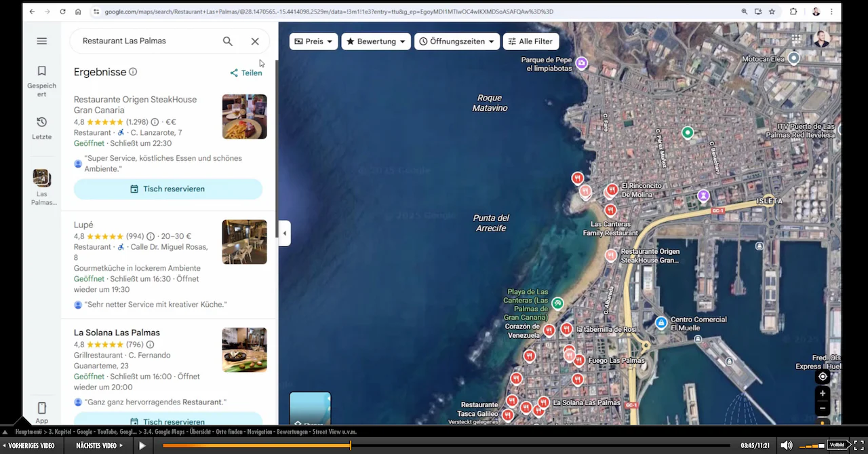This screenshot has height=454, width=868.
Task: Open the Bewertung filter dropdown
Action: coord(376,41)
